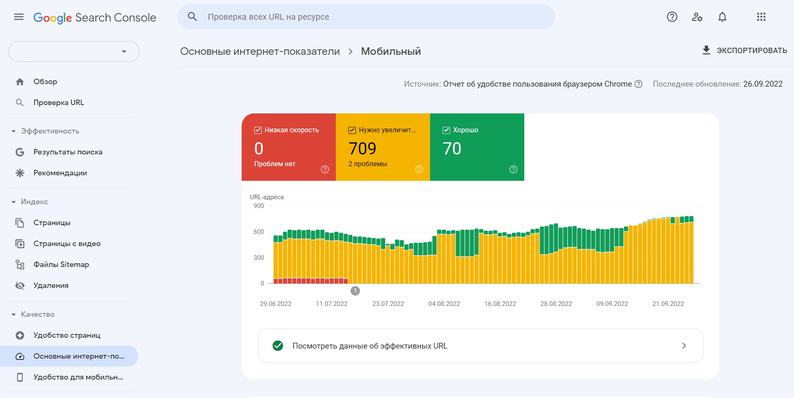This screenshot has height=398, width=794.
Task: Click the export download icon
Action: 706,50
